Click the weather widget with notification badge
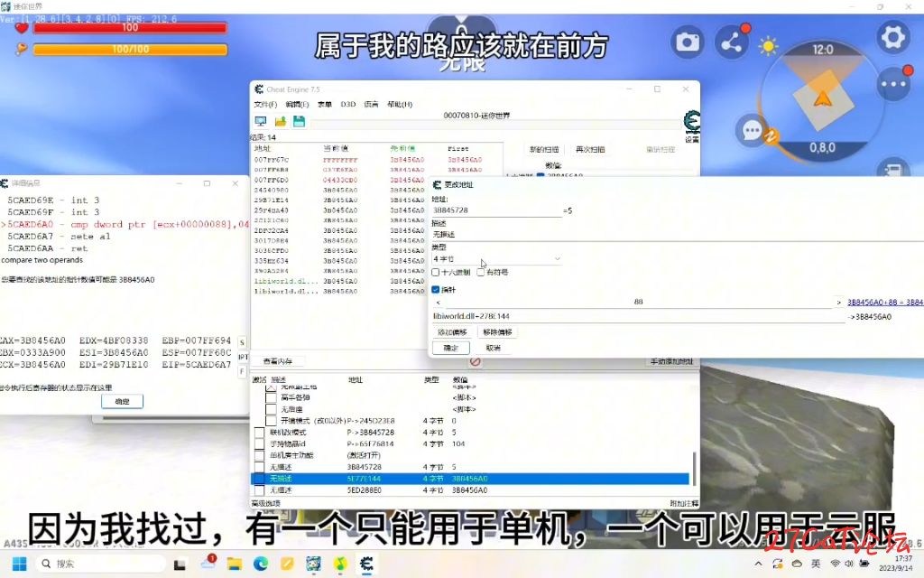This screenshot has height=578, width=924. click(x=208, y=562)
